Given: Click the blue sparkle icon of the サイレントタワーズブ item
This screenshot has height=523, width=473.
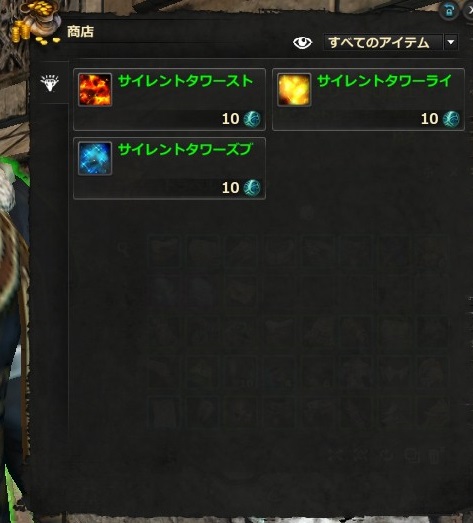Looking at the screenshot, I should pos(95,158).
